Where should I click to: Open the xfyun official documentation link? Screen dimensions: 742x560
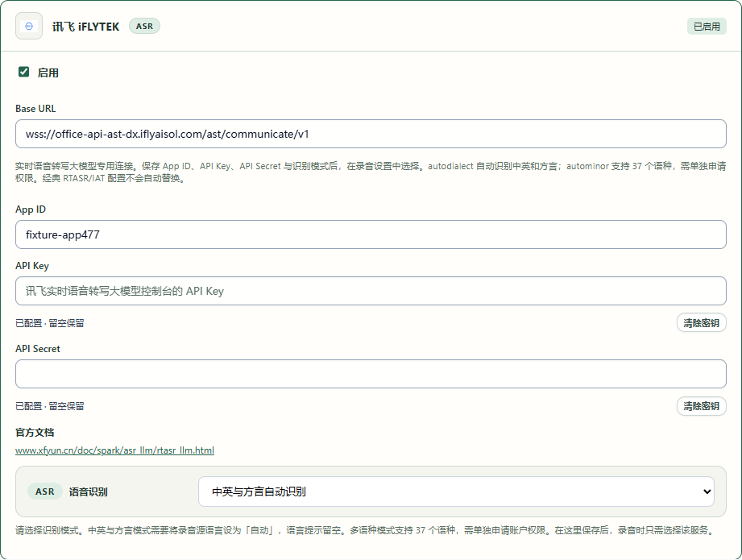tap(114, 450)
